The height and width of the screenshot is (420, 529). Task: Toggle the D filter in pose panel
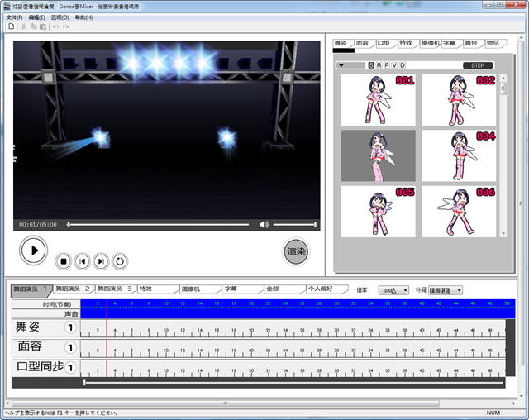403,65
